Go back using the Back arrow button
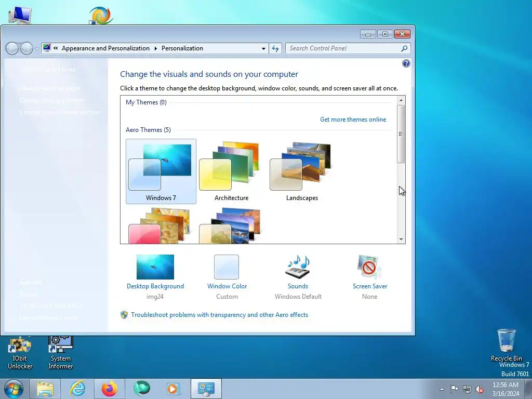The height and width of the screenshot is (399, 532). [12, 48]
